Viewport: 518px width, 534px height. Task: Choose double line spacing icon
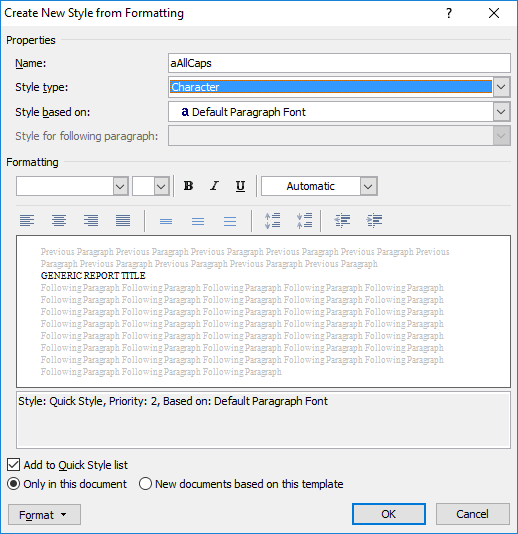coord(230,221)
